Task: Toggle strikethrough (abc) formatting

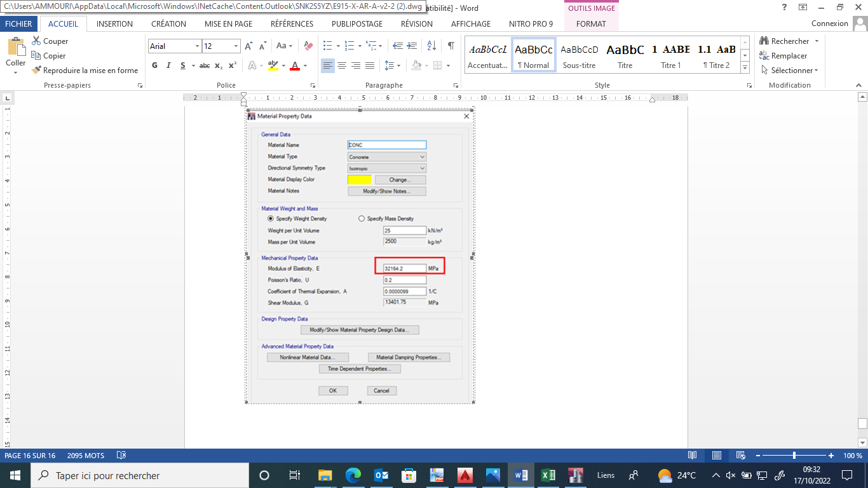Action: click(205, 65)
